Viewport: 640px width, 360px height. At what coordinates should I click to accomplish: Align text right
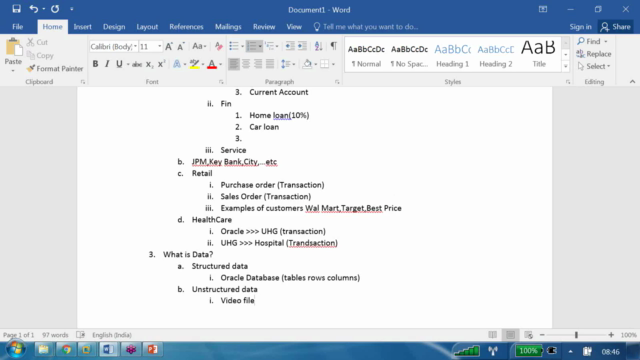pos(258,64)
